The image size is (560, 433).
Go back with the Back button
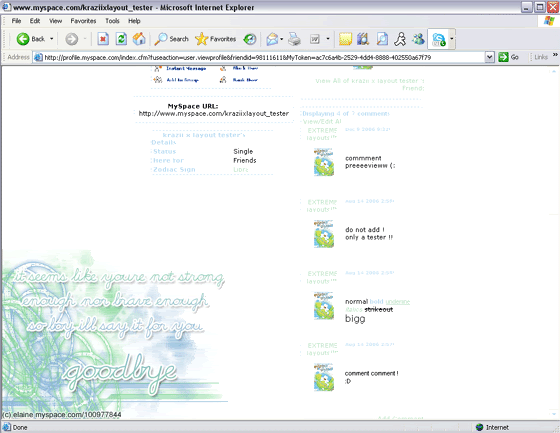point(31,39)
